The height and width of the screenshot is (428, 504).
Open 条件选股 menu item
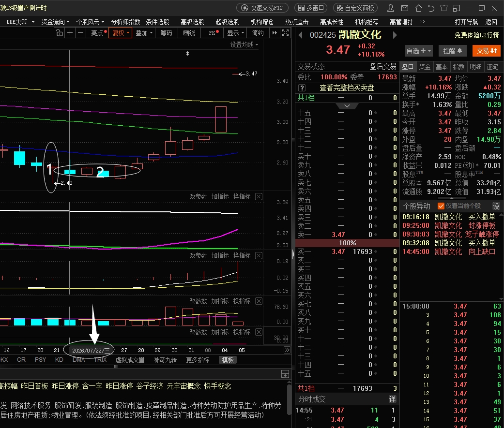click(x=157, y=22)
